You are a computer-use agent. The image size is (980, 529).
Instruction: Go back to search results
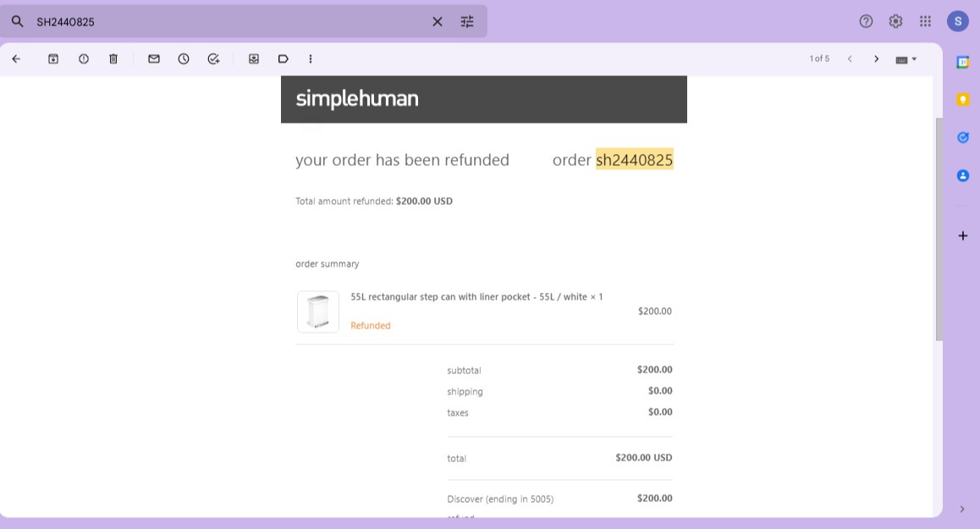pos(16,58)
